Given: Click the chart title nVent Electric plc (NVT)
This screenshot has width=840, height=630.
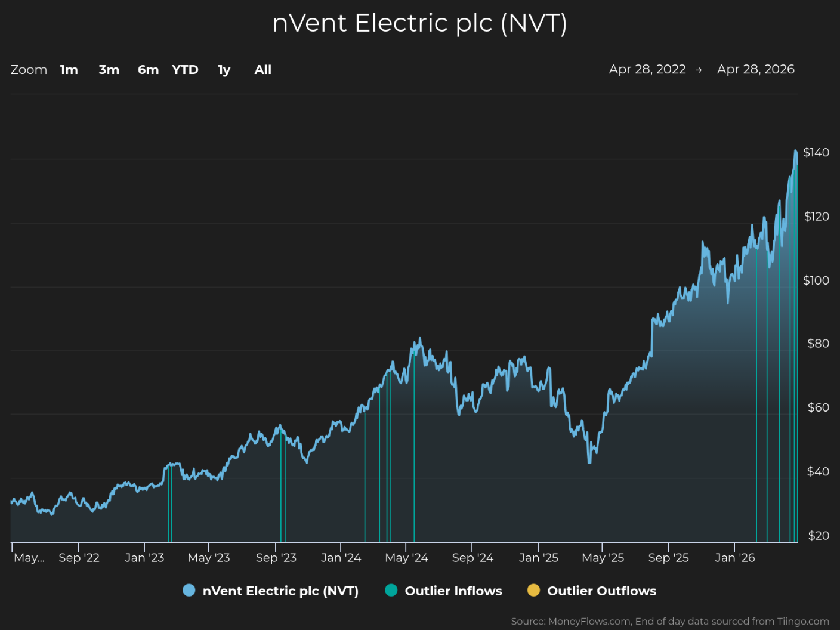Looking at the screenshot, I should coord(420,23).
